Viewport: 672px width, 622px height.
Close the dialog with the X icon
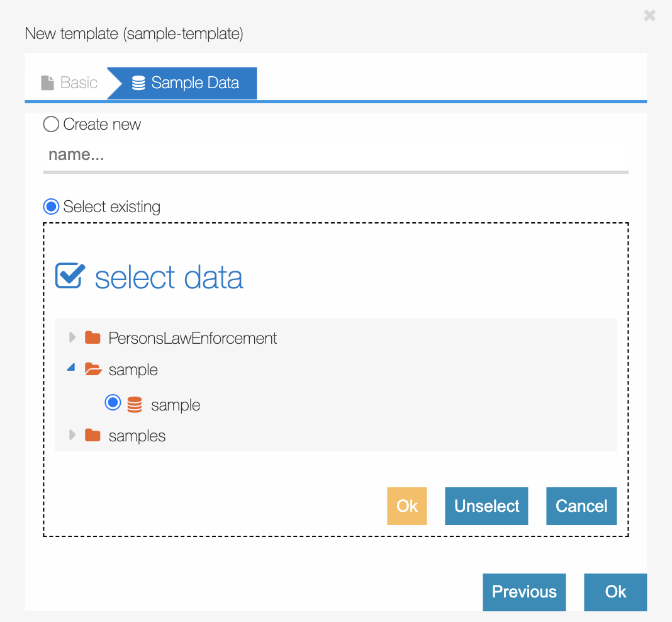coord(649,16)
